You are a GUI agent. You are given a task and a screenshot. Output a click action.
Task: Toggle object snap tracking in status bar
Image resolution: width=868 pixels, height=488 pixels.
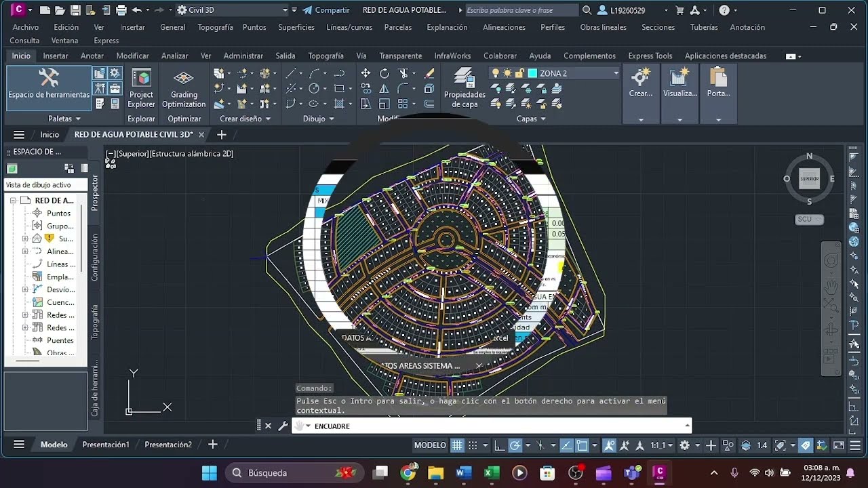pyautogui.click(x=567, y=445)
